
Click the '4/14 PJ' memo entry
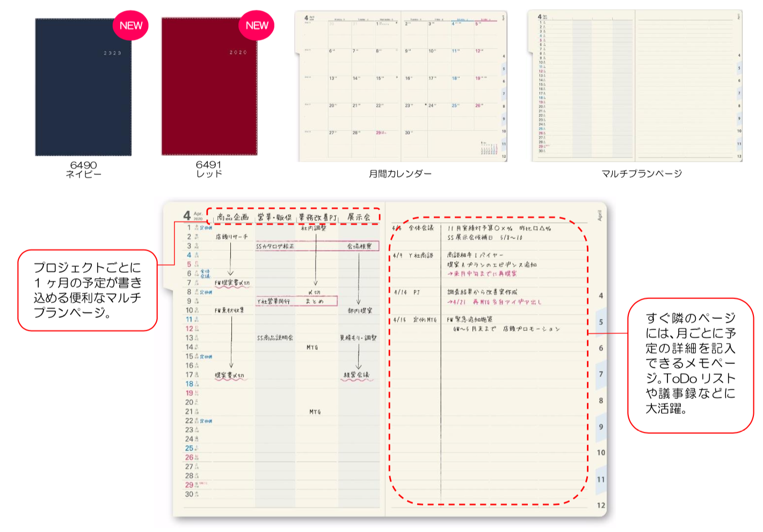[x=407, y=293]
